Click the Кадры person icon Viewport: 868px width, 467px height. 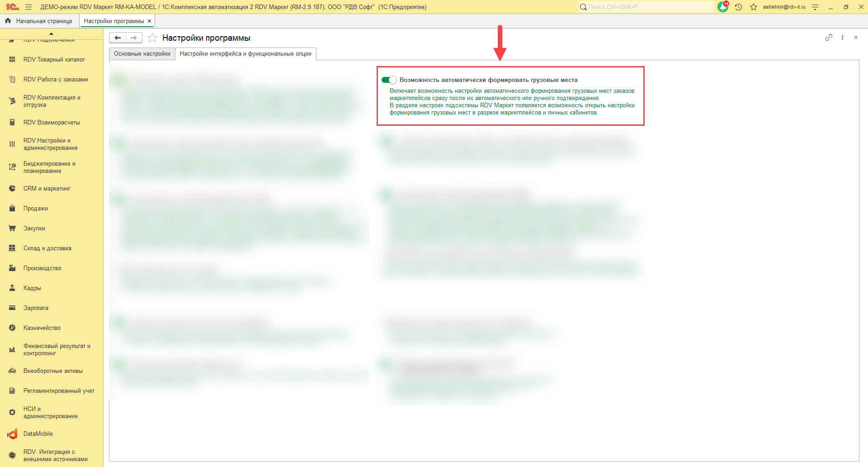click(12, 288)
